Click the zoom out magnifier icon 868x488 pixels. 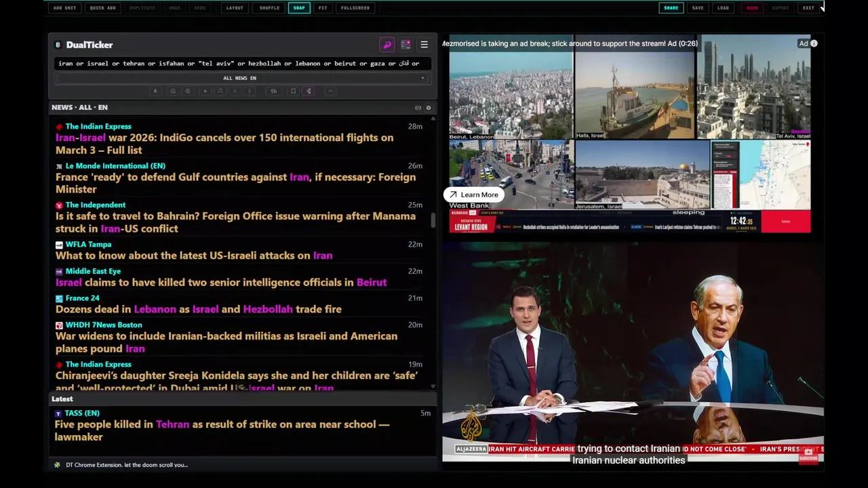tap(173, 91)
